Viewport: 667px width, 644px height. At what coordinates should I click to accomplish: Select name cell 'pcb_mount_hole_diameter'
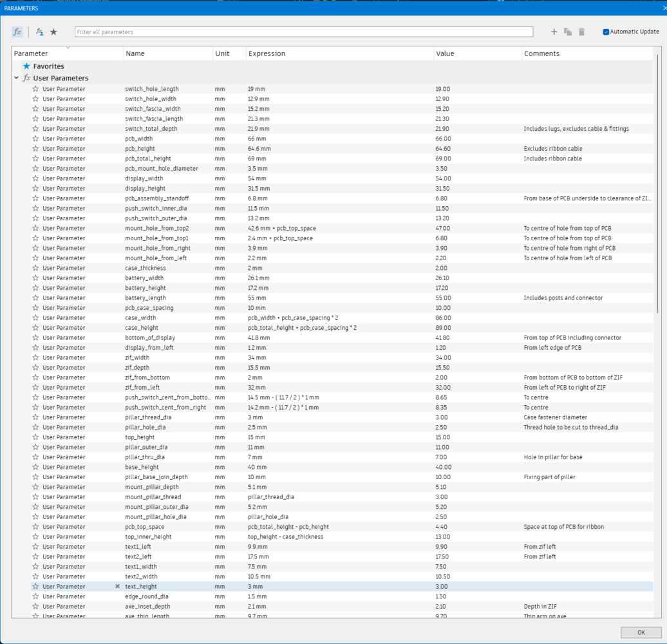(x=162, y=169)
